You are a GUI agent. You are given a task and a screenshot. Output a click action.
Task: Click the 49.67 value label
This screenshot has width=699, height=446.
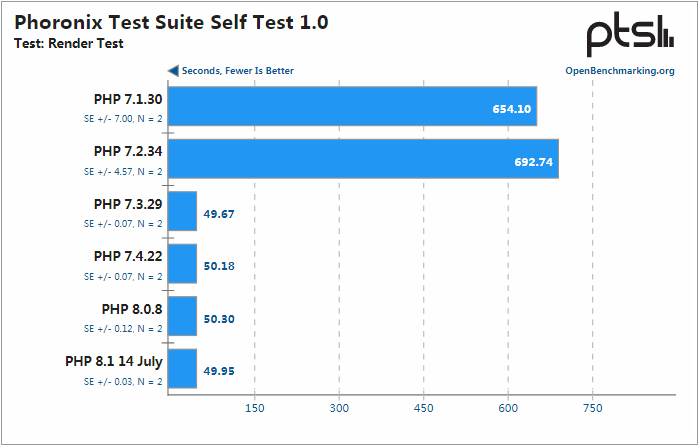[x=217, y=213]
